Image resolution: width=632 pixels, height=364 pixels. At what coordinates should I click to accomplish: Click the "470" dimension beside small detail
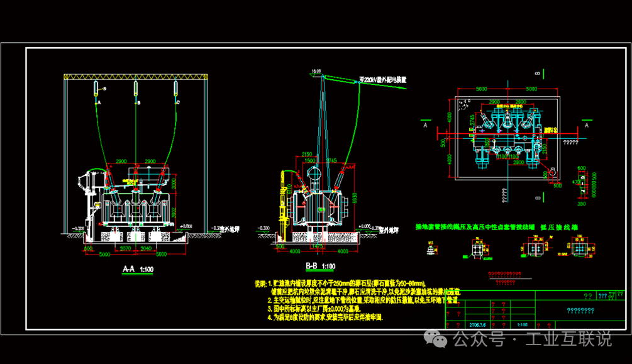tap(575, 182)
